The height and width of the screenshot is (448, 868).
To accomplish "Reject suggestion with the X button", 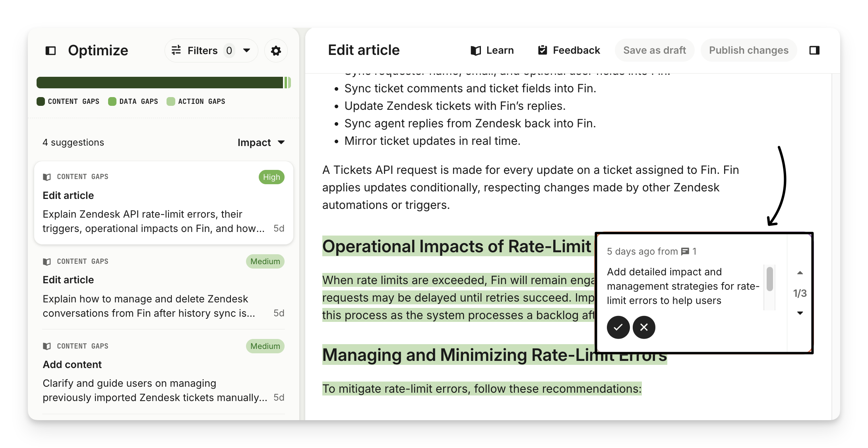I will pos(644,327).
